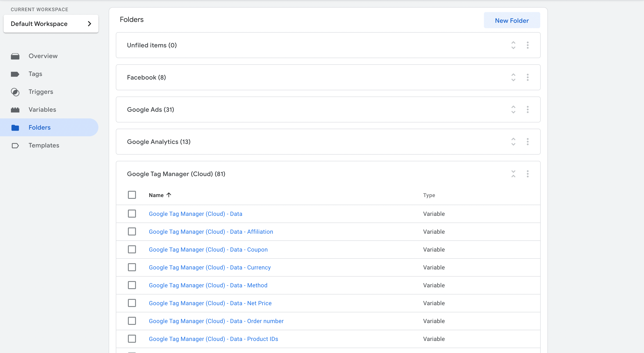Open more options for Facebook folder
The height and width of the screenshot is (353, 644).
point(527,78)
